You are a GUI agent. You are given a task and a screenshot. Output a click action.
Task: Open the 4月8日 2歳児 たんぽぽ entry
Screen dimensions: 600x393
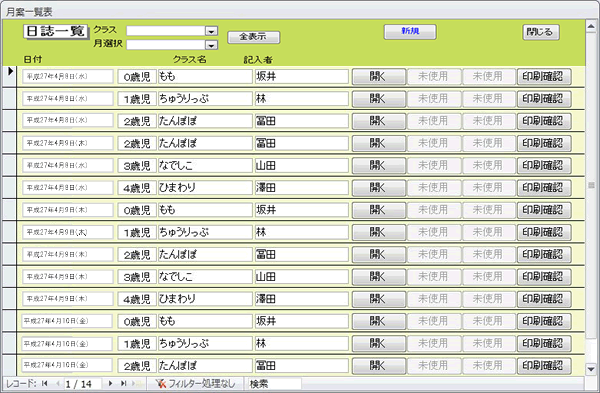[x=379, y=121]
